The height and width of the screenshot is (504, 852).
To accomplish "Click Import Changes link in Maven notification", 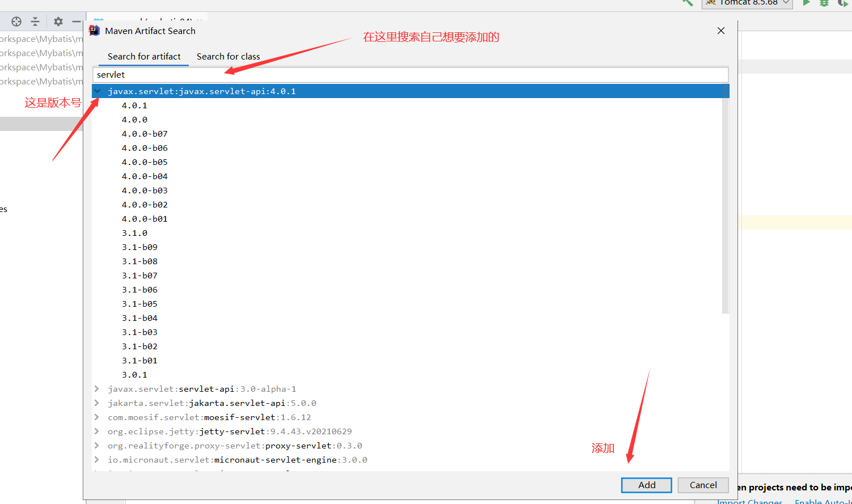I will tap(749, 501).
